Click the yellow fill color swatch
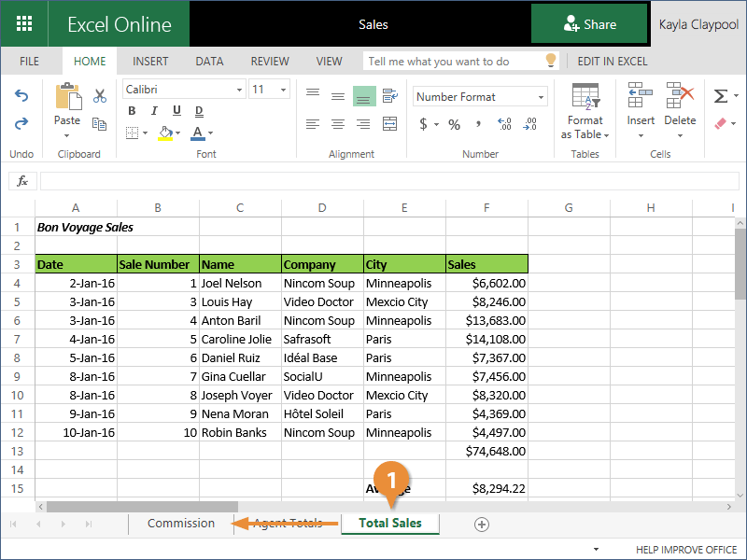The image size is (747, 560). (x=165, y=133)
